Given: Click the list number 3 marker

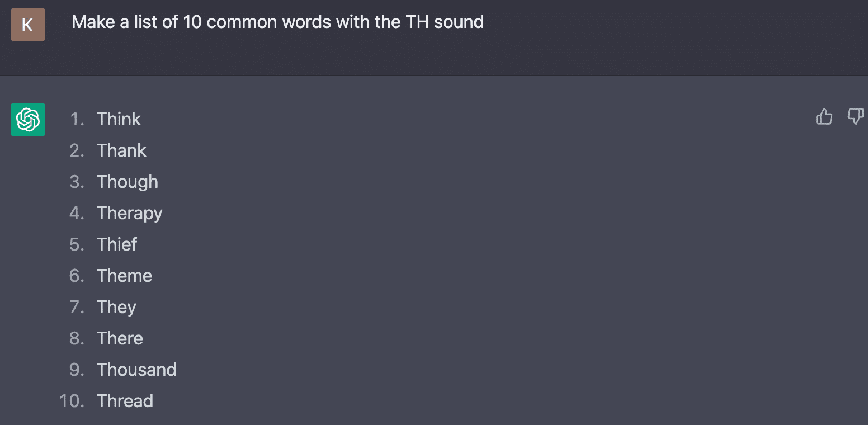Looking at the screenshot, I should click(77, 182).
